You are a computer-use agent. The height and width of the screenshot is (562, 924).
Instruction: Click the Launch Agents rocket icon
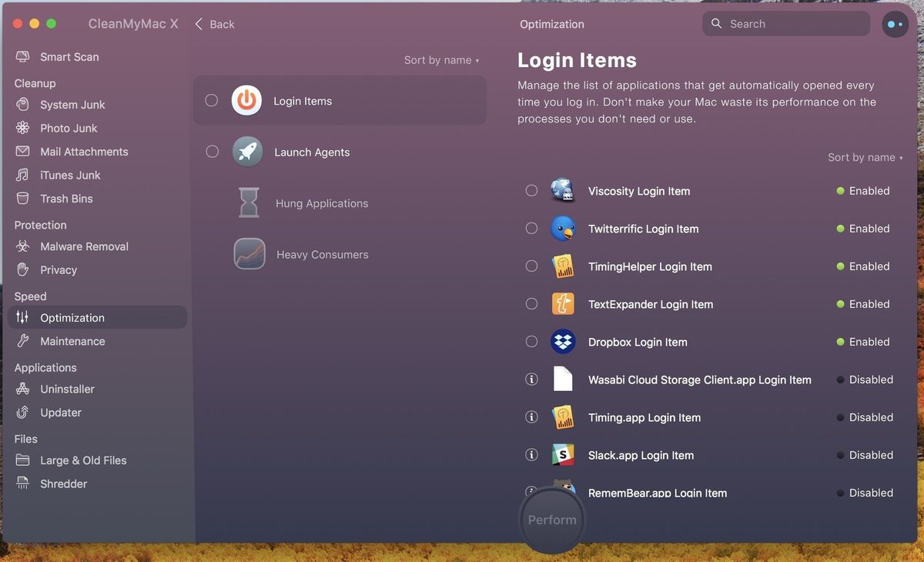click(x=247, y=152)
